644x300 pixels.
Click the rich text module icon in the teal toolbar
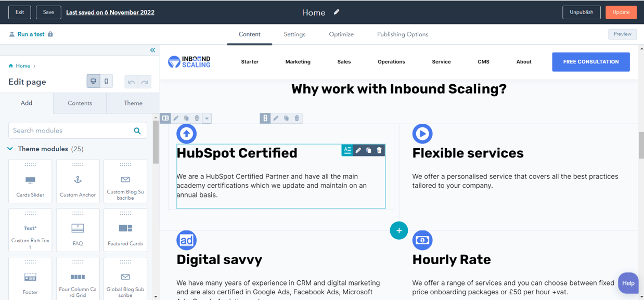(347, 150)
